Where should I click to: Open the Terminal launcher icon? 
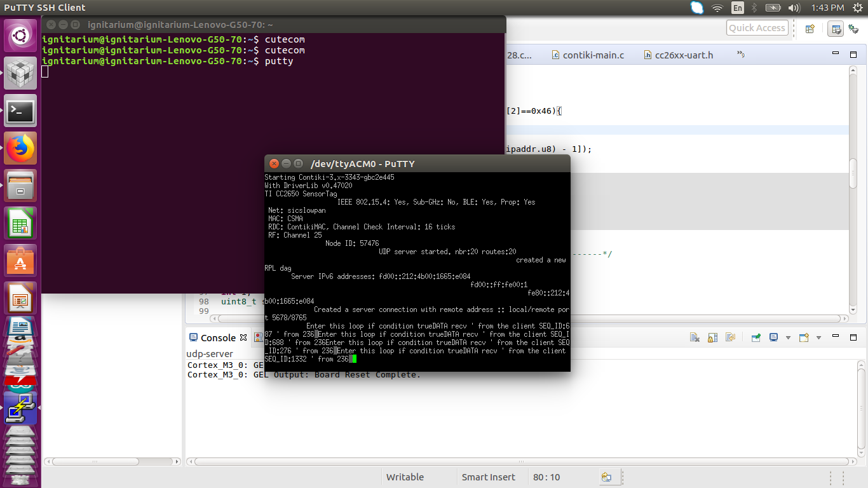[20, 111]
